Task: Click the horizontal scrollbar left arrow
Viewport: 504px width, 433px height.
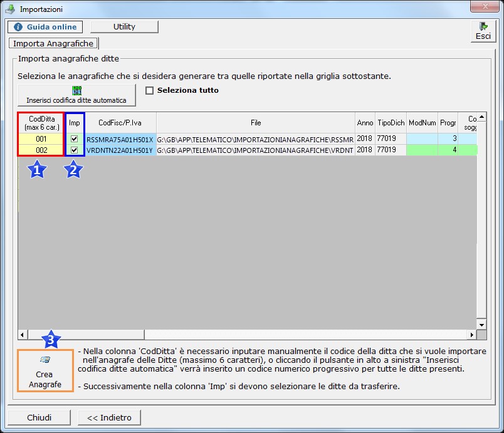Action: click(22, 335)
